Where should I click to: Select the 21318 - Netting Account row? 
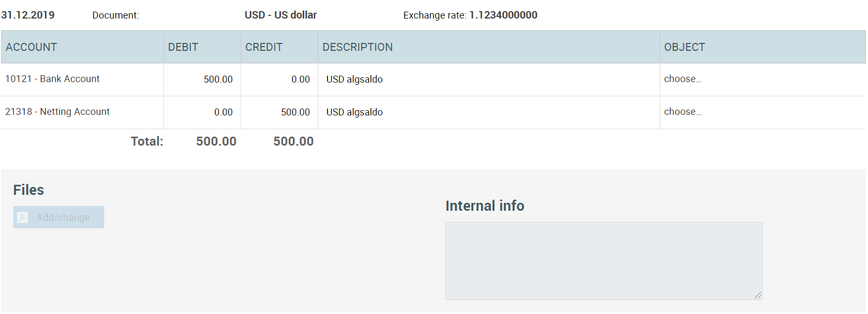pos(433,112)
